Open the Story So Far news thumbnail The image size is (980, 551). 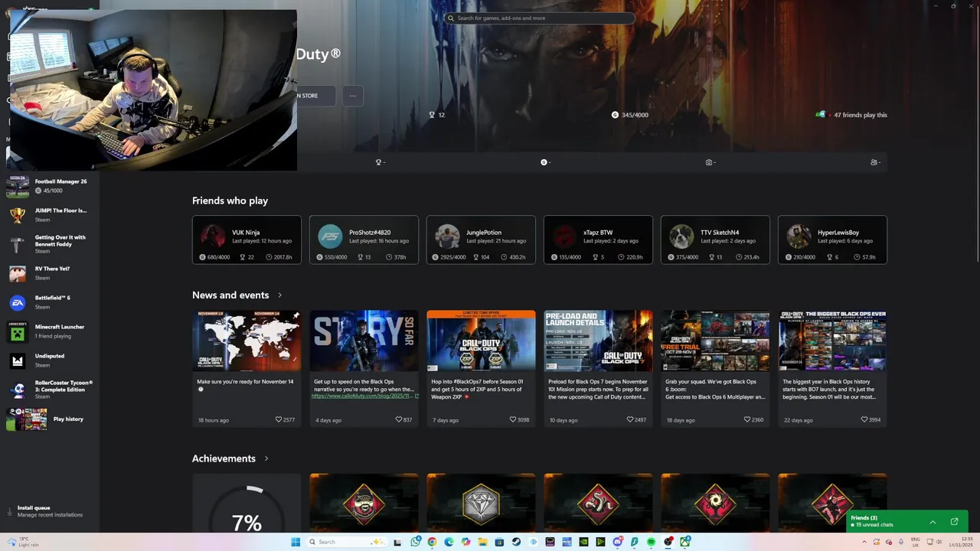coord(364,341)
